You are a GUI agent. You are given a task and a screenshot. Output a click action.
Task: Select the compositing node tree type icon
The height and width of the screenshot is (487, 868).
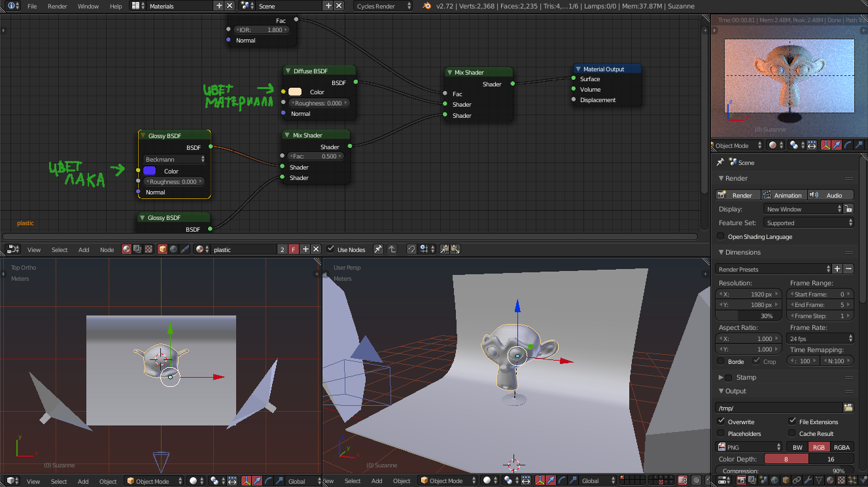pyautogui.click(x=137, y=249)
